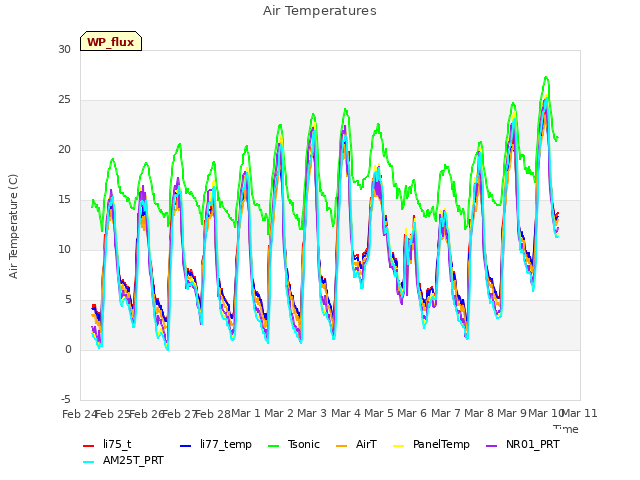This screenshot has height=480, width=640.
Task: Click the 20 y-axis tick label
Action: point(64,149)
